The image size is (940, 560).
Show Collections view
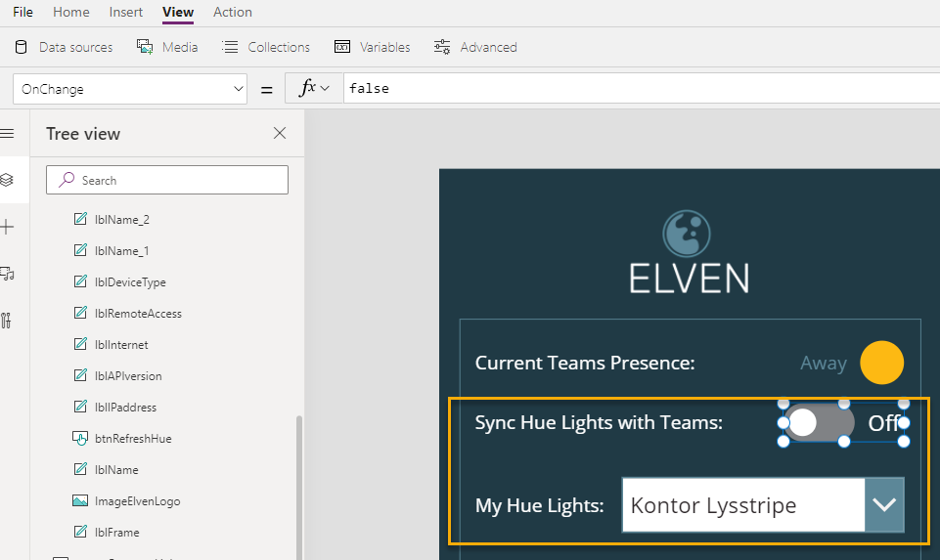(x=266, y=47)
